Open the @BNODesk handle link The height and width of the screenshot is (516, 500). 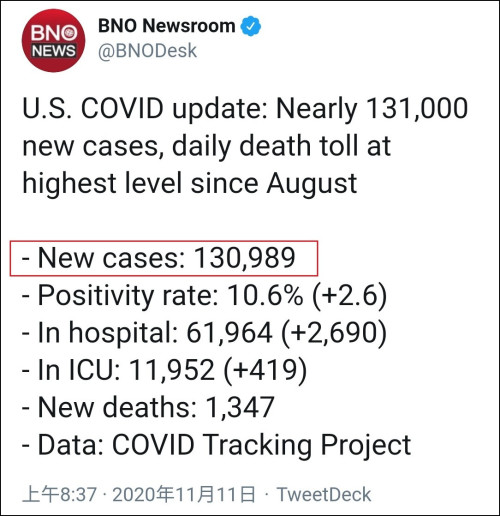point(147,51)
